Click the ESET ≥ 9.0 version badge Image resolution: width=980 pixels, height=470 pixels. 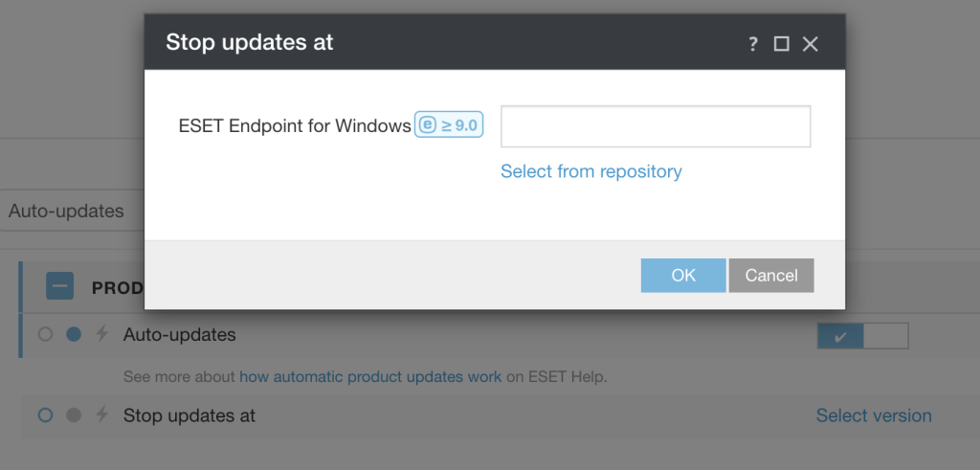pos(449,125)
